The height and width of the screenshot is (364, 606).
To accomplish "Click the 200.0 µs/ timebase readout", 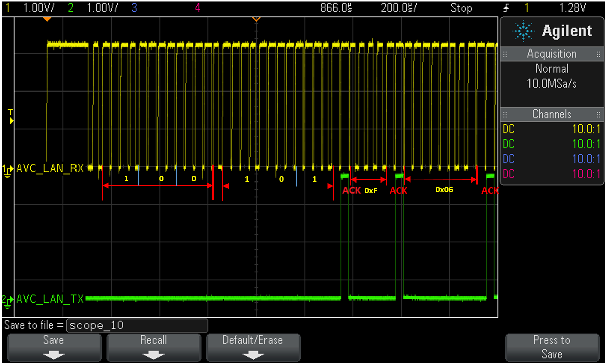I will 399,8.
